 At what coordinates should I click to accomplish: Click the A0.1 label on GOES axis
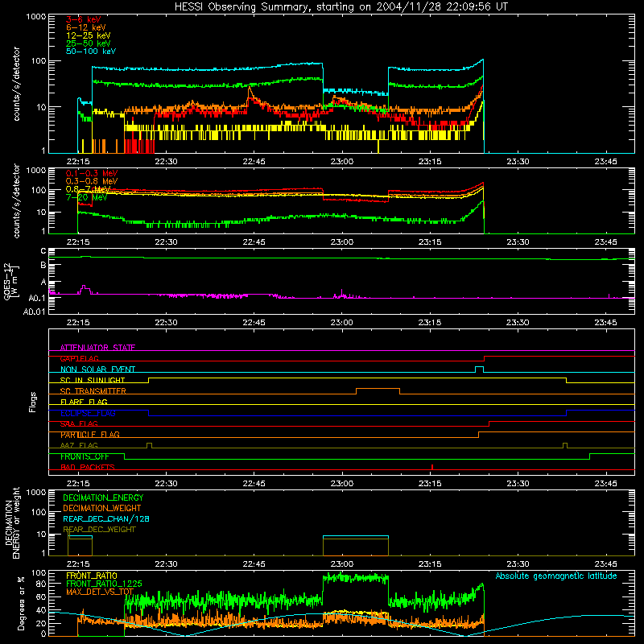pos(37,299)
